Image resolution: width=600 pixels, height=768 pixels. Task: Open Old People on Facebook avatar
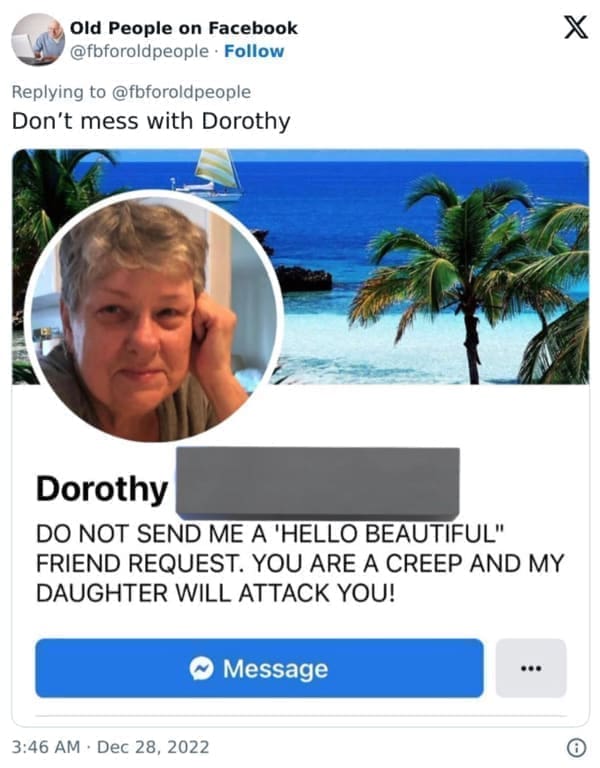(38, 39)
